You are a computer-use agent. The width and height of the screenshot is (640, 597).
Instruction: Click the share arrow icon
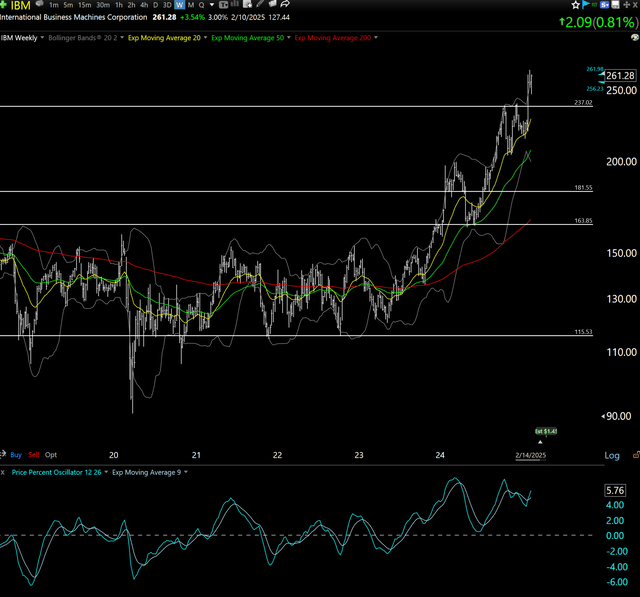(x=285, y=4)
